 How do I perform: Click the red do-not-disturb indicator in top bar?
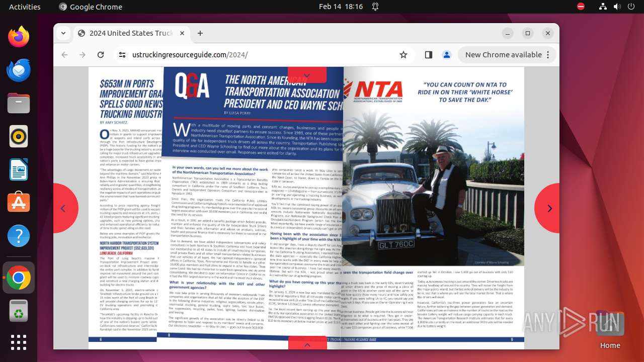pyautogui.click(x=581, y=7)
